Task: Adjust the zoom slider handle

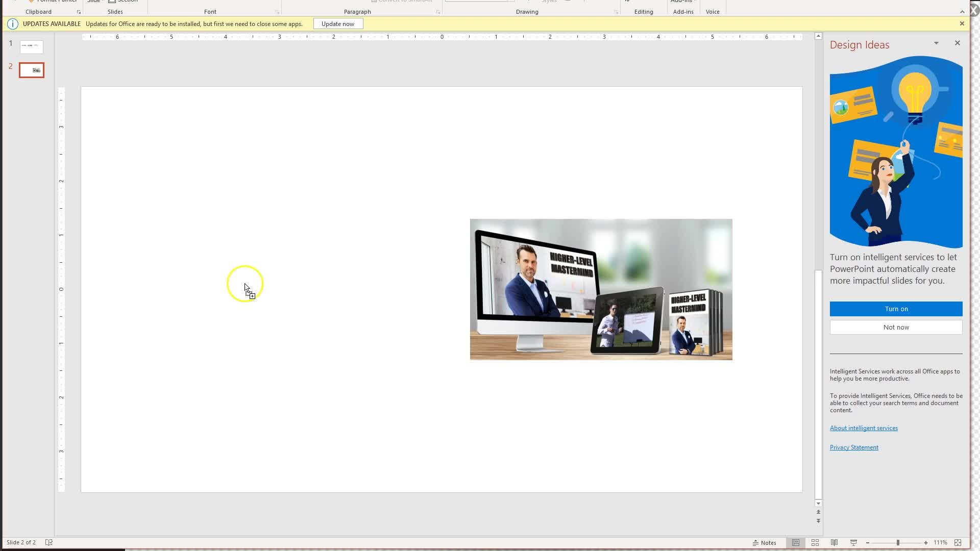Action: tap(898, 543)
